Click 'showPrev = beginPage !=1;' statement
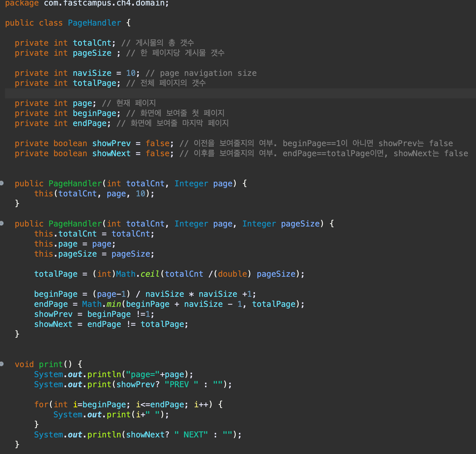Viewport: 476px width, 454px height. pyautogui.click(x=94, y=314)
